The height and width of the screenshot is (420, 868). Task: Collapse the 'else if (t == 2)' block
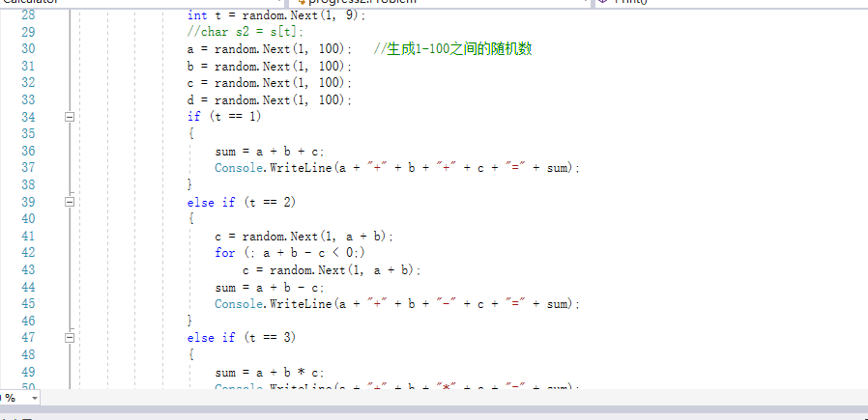point(70,202)
